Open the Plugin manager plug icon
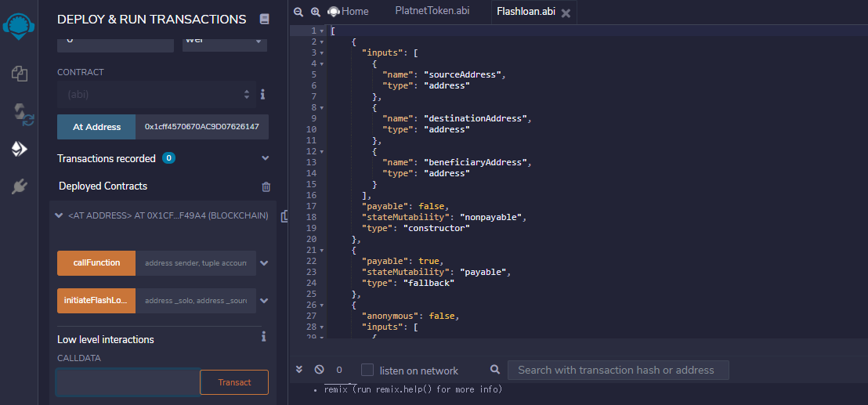The height and width of the screenshot is (405, 868). 20,186
